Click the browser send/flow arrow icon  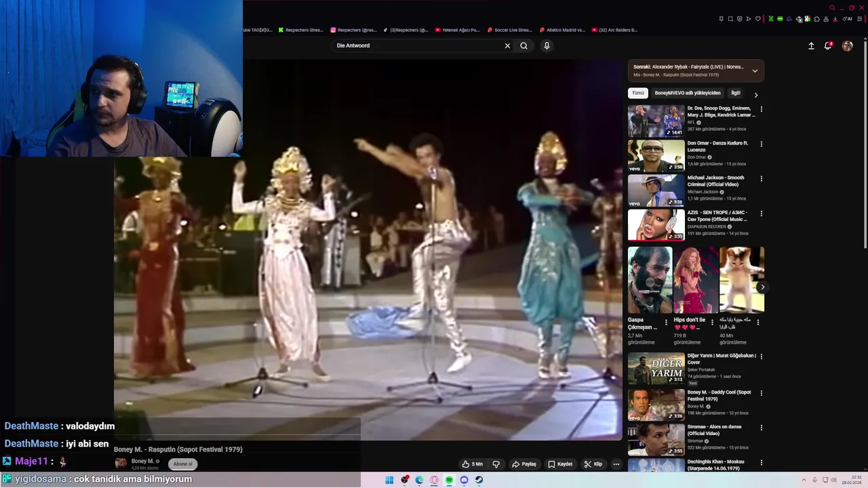click(x=749, y=19)
